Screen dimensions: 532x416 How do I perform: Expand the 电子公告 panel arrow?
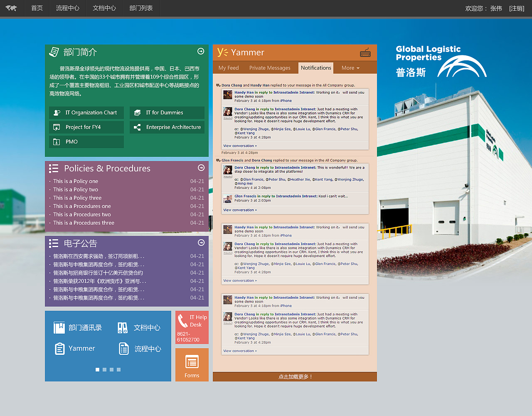click(201, 243)
